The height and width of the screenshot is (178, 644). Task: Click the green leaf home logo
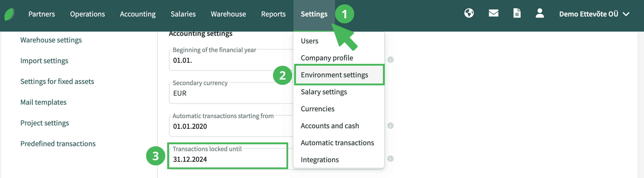click(9, 14)
